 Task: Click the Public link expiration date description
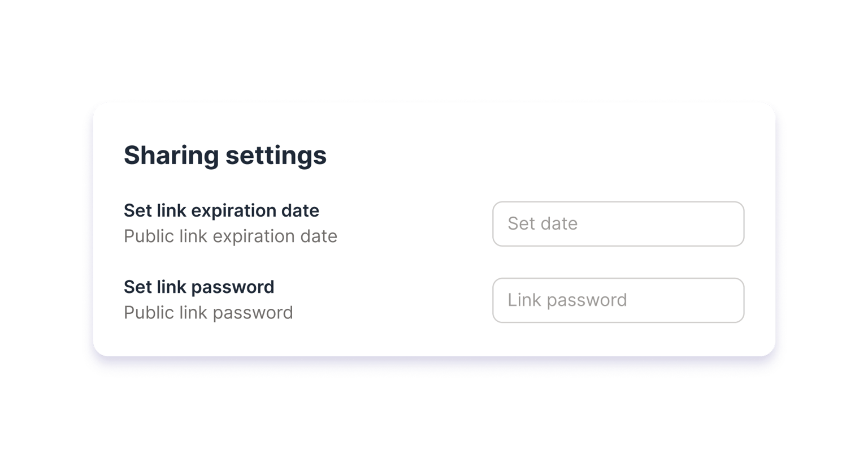tap(230, 236)
